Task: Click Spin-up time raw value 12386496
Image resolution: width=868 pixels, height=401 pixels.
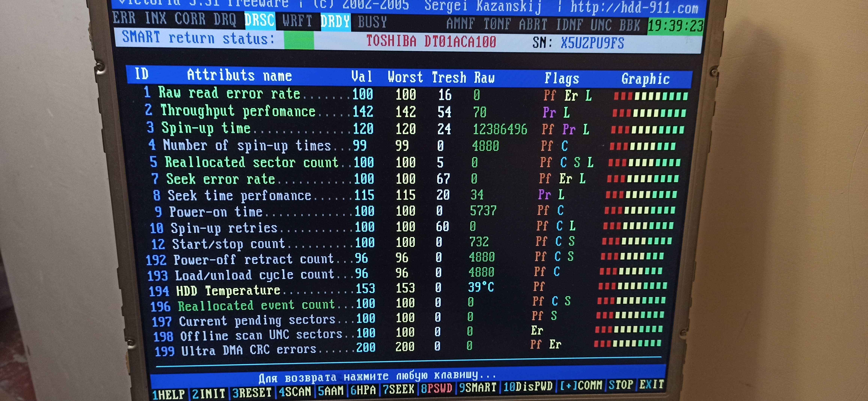Action: 500,129
